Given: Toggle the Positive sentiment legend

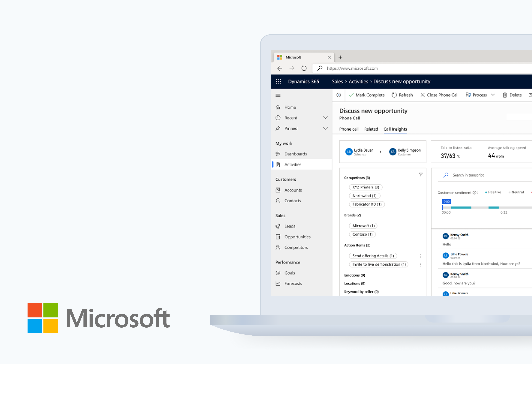Looking at the screenshot, I should (493, 192).
